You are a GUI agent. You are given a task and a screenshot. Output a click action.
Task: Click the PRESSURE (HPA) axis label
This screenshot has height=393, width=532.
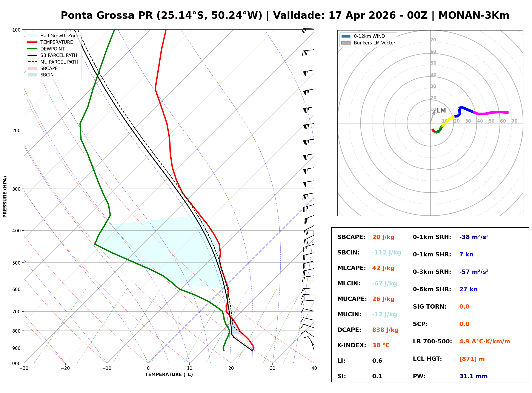5,196
